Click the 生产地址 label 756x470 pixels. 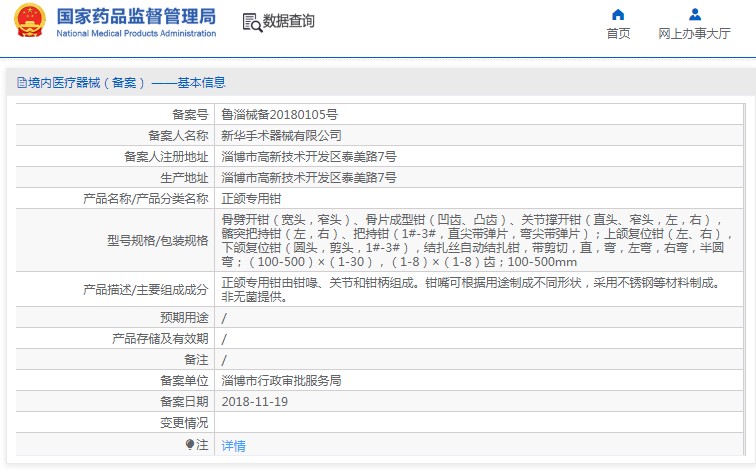click(184, 177)
